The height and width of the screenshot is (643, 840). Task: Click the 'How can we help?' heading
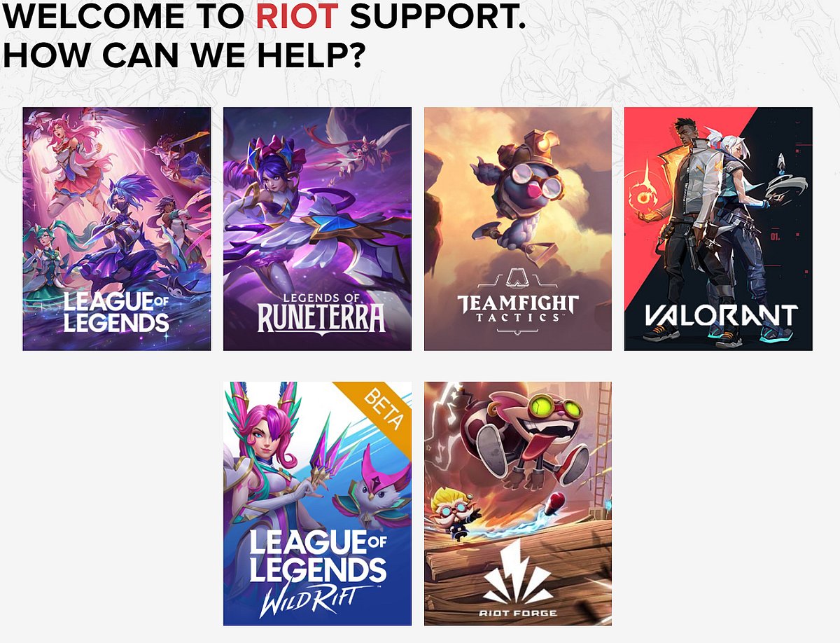click(183, 55)
